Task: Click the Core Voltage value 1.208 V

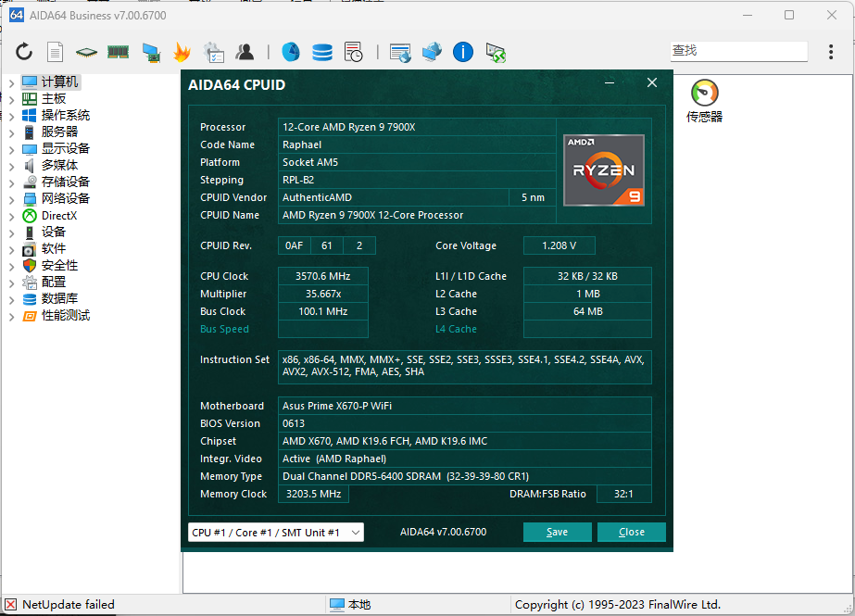Action: (x=559, y=245)
